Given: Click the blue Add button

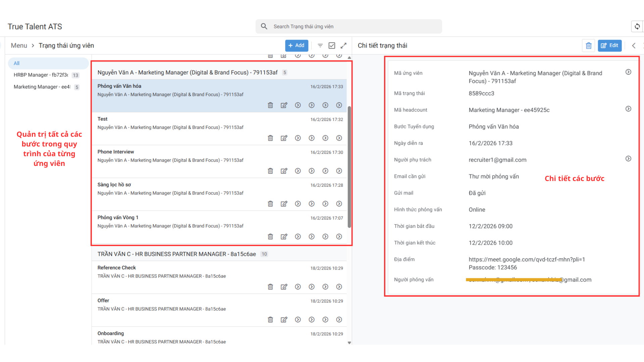Looking at the screenshot, I should pos(297,46).
